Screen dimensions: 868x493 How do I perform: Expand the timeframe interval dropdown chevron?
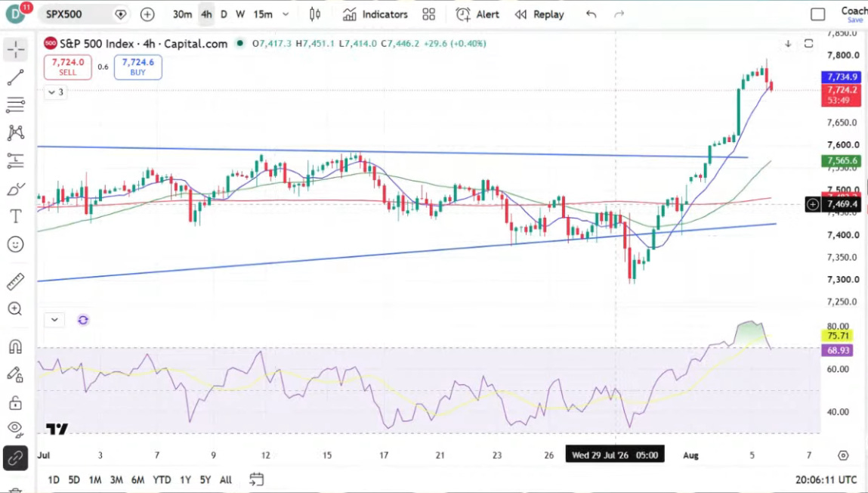point(286,14)
